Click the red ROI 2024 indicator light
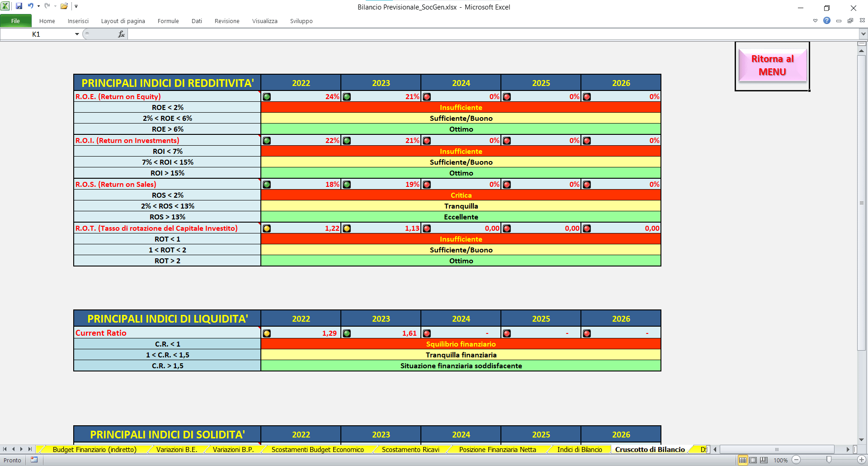 [x=427, y=141]
